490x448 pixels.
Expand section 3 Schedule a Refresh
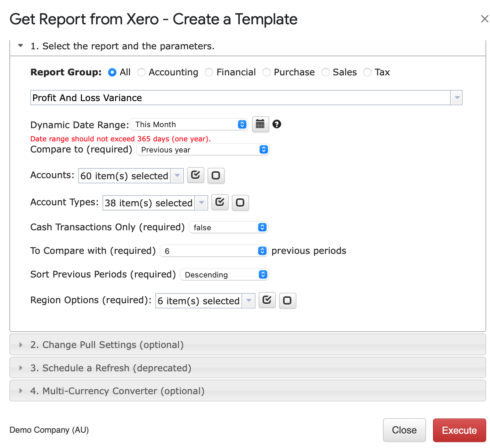point(248,368)
